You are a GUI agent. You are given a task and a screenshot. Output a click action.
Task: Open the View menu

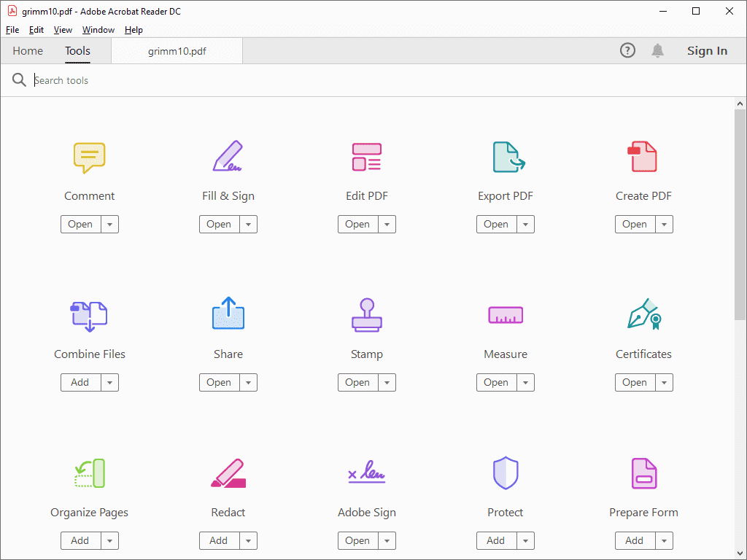(x=63, y=29)
